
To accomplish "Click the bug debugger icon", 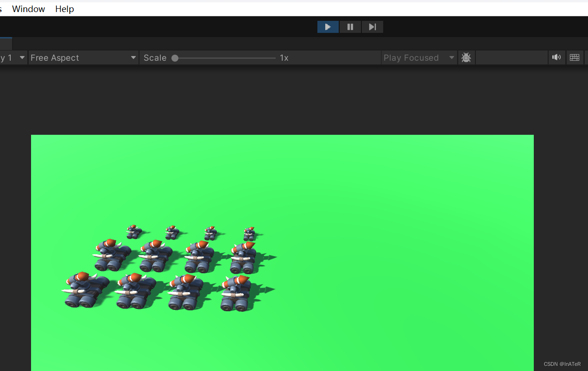I will (466, 57).
